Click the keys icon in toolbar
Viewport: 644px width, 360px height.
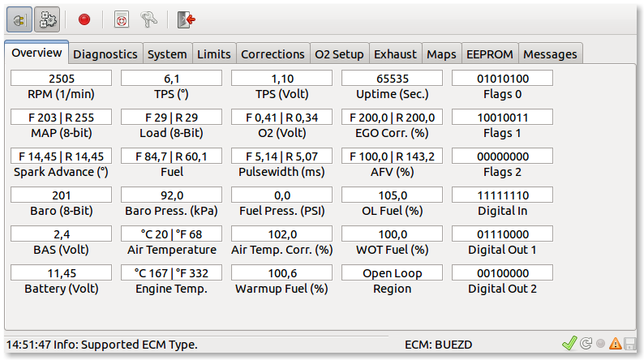point(148,19)
